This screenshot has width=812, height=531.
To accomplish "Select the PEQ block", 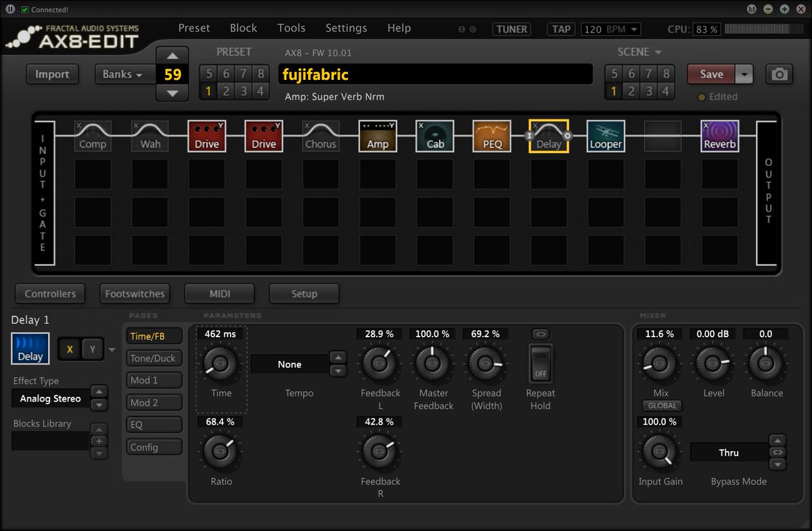I will [492, 136].
